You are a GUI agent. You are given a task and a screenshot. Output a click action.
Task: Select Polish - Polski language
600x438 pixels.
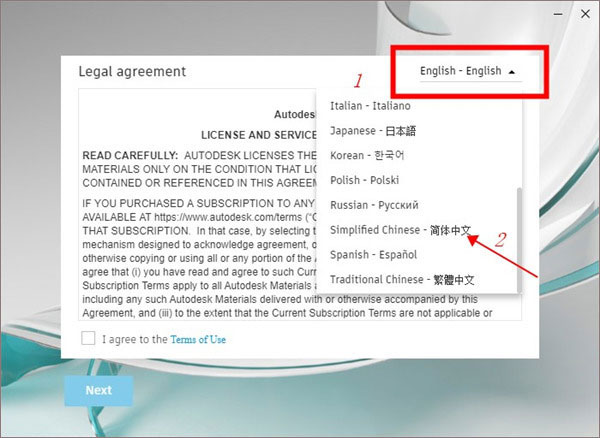(x=417, y=180)
